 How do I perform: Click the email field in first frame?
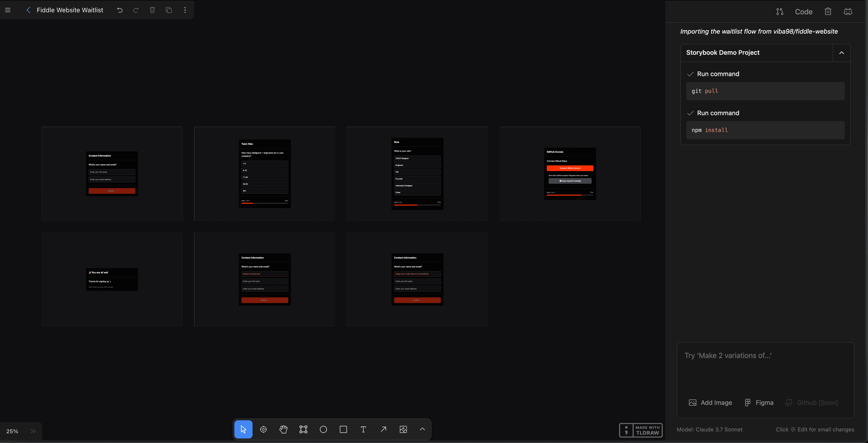[x=112, y=179]
